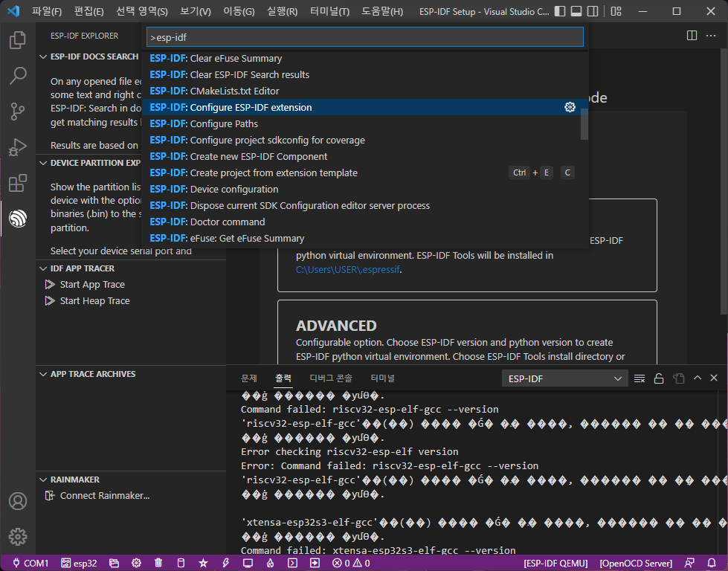728x571 pixels.
Task: Open C:\Users\USER\.espressif link
Action: tap(348, 270)
